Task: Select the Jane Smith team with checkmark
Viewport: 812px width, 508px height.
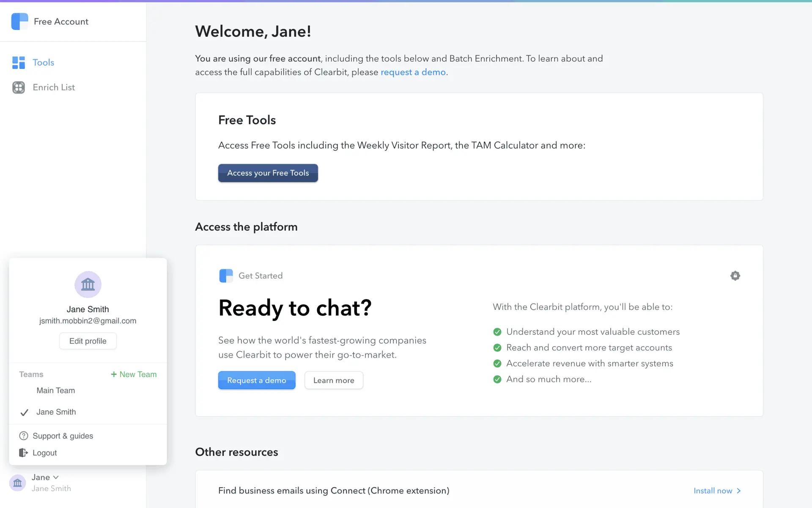Action: pyautogui.click(x=56, y=412)
